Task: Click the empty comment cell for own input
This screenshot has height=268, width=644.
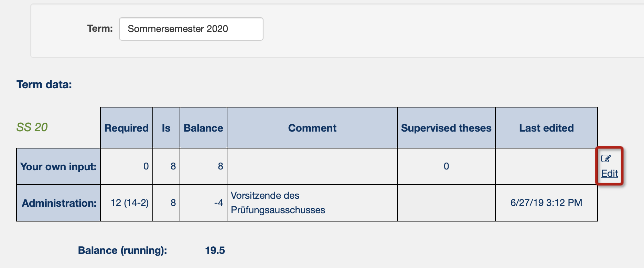Action: point(312,166)
